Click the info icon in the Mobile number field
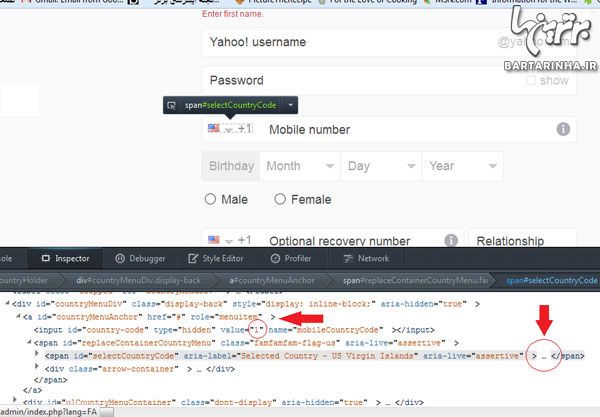The height and width of the screenshot is (417, 600). coord(563,129)
